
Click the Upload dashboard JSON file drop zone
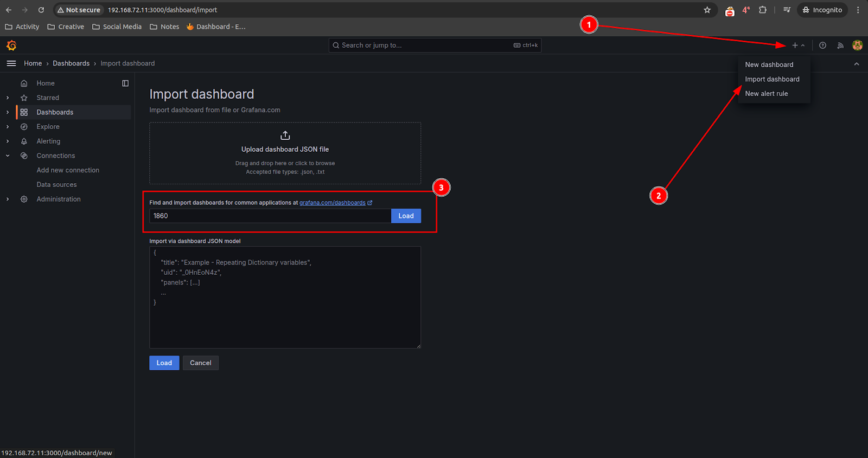(285, 153)
